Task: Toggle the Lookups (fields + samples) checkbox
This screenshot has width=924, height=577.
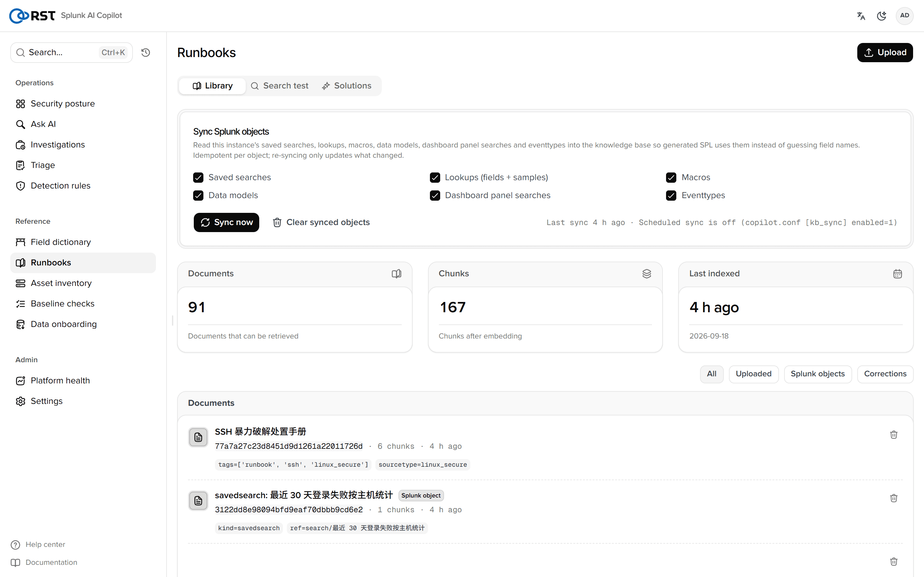Action: (435, 178)
